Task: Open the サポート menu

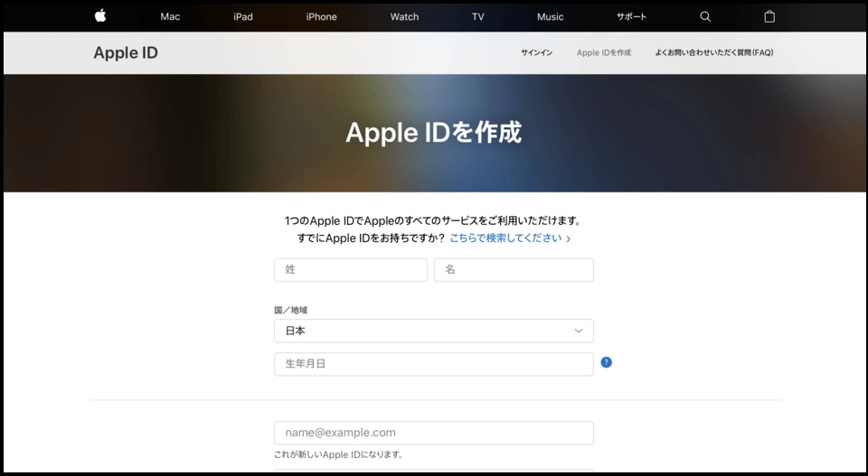Action: click(632, 16)
